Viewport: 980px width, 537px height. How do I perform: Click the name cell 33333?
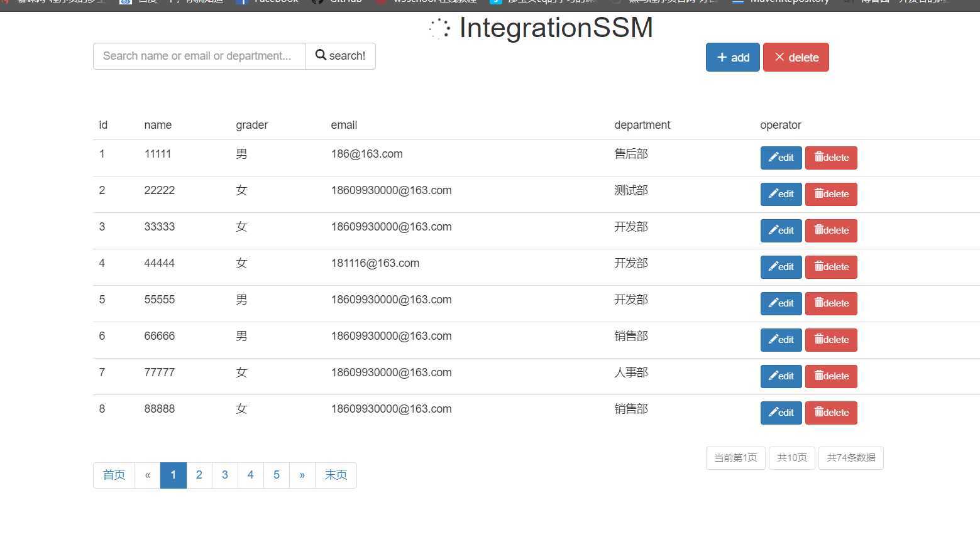[160, 227]
